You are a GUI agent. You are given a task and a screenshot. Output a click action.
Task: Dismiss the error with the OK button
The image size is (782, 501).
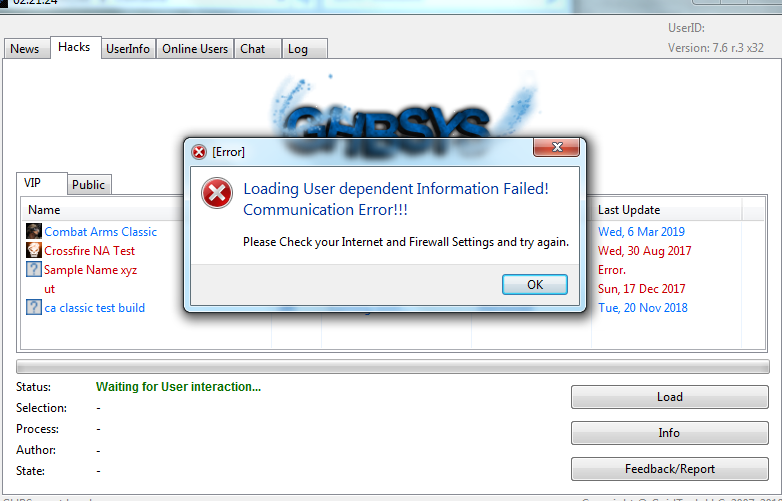535,285
